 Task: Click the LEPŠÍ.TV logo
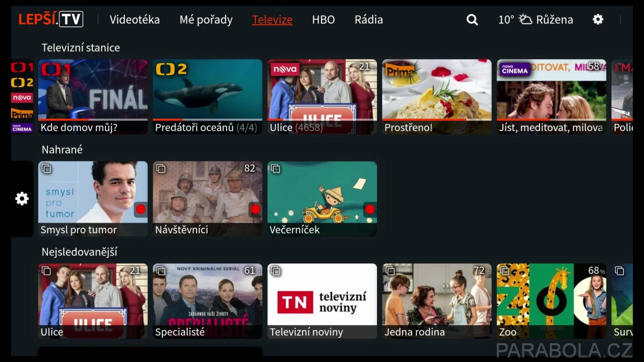tap(51, 19)
